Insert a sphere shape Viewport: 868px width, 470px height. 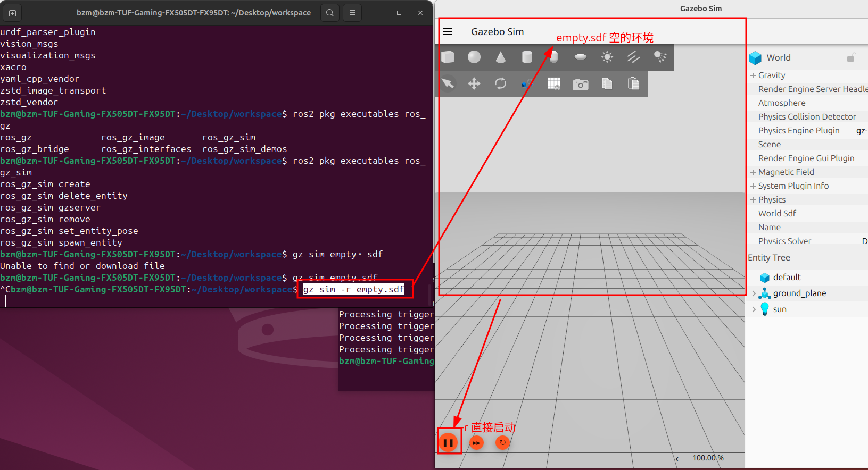point(474,57)
